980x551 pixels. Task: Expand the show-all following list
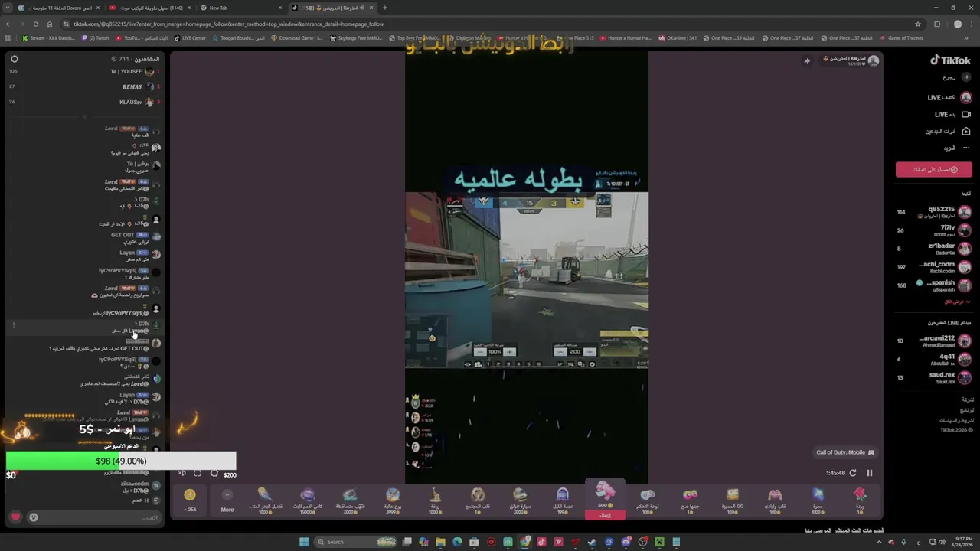[x=957, y=302]
